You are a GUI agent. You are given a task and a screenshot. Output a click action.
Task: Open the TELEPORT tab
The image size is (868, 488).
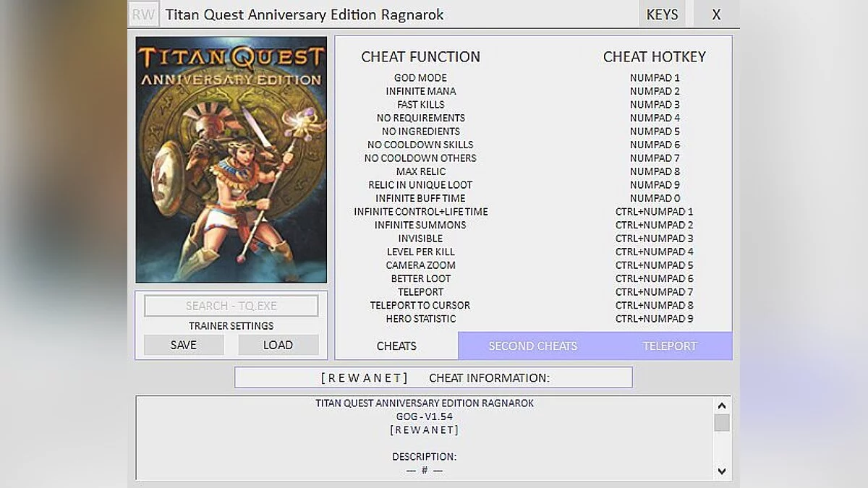(669, 346)
